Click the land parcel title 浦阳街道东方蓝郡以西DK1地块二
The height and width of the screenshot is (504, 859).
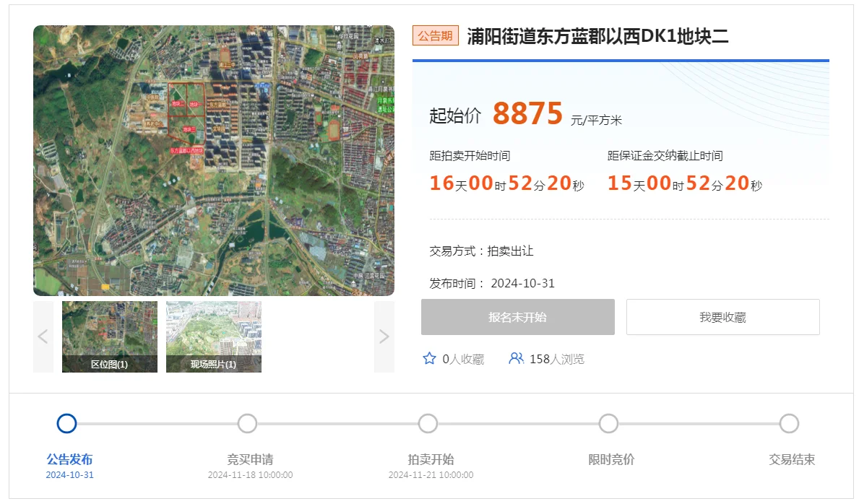point(597,36)
